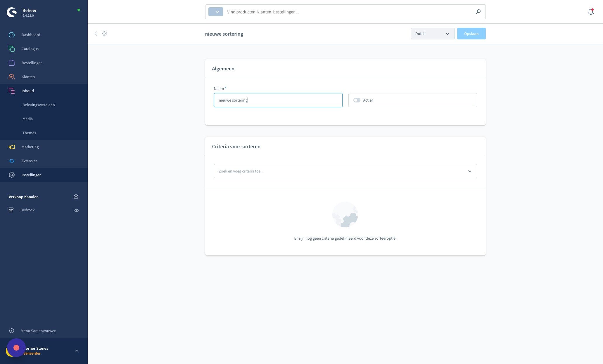Open Bestellingen via its bag icon

coord(12,63)
